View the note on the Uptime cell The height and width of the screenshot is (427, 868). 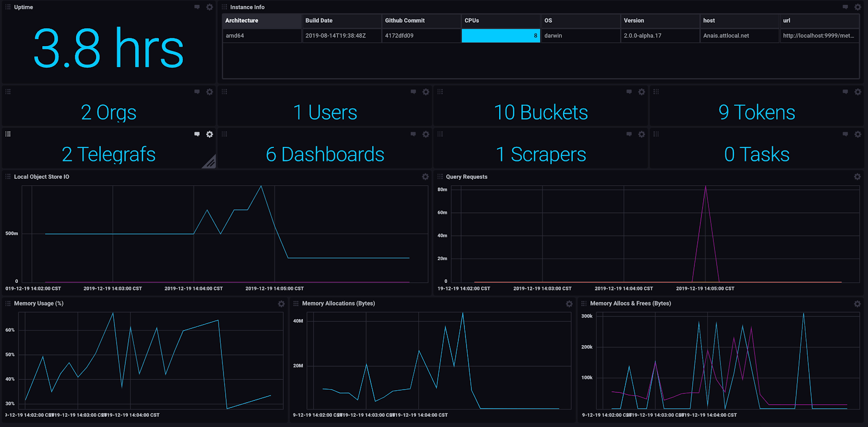click(197, 7)
